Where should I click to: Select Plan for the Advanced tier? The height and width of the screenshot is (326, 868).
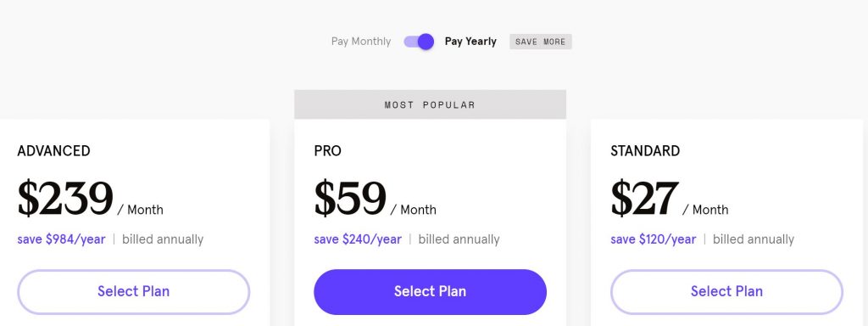click(x=133, y=292)
